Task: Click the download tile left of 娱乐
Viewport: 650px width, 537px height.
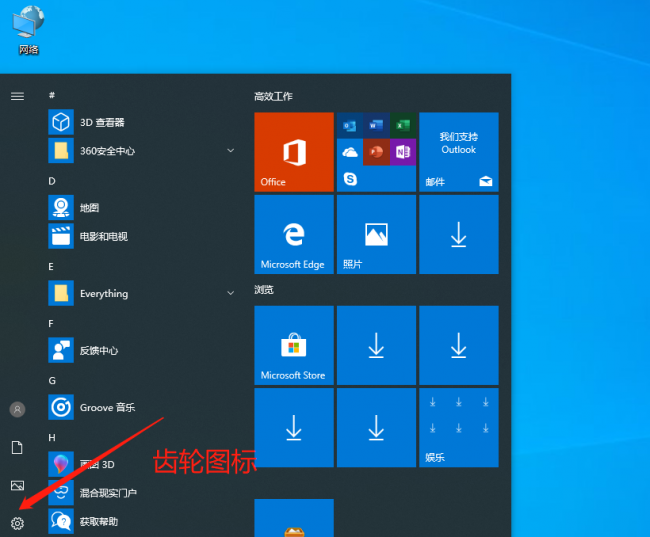Action: [376, 428]
